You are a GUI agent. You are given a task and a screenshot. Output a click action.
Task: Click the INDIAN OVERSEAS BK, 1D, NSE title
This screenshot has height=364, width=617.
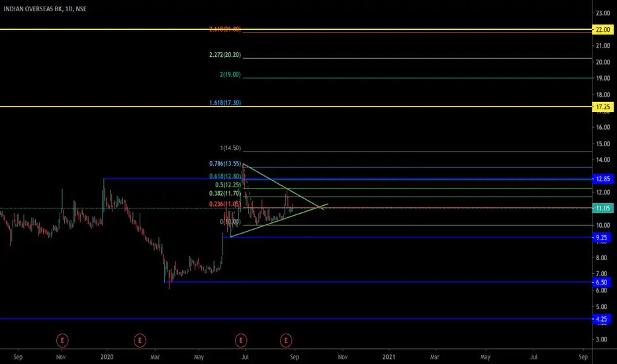(x=45, y=9)
